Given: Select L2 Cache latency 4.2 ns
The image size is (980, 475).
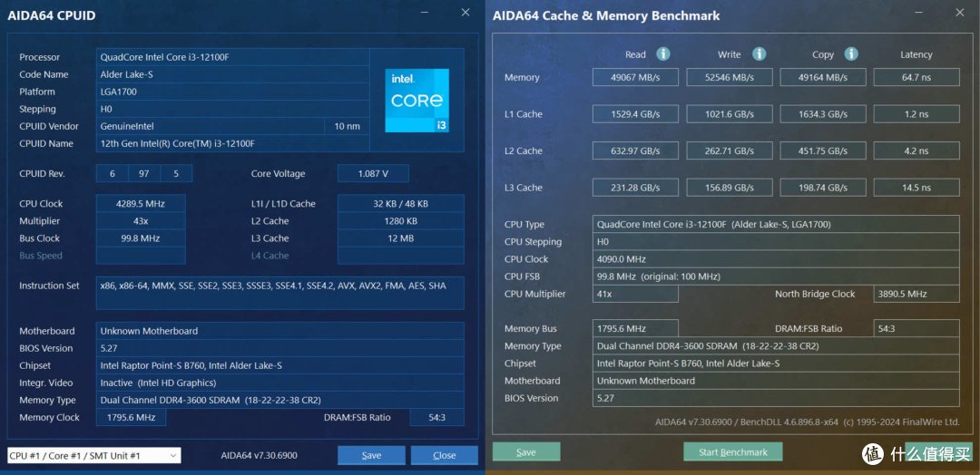Looking at the screenshot, I should [916, 150].
